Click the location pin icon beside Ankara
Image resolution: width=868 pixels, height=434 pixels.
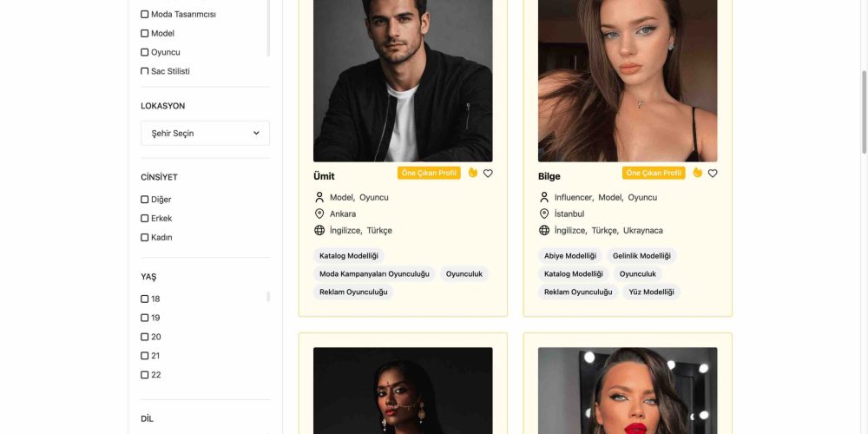point(319,214)
